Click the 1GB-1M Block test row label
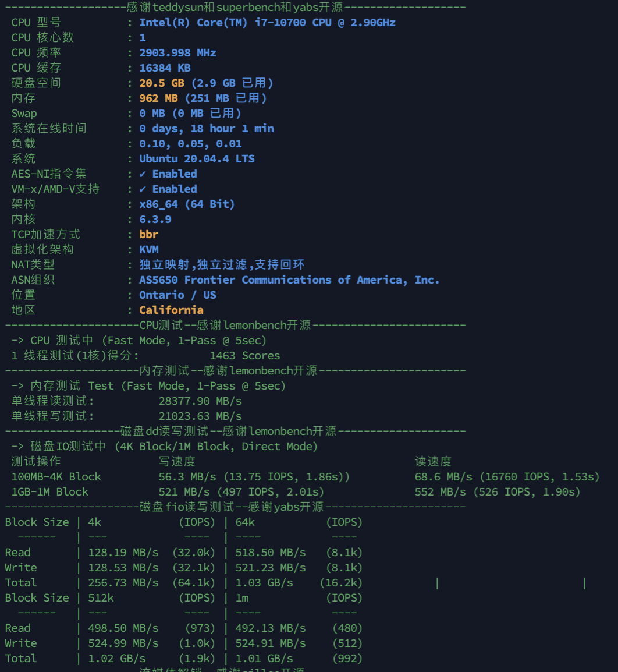 click(50, 492)
